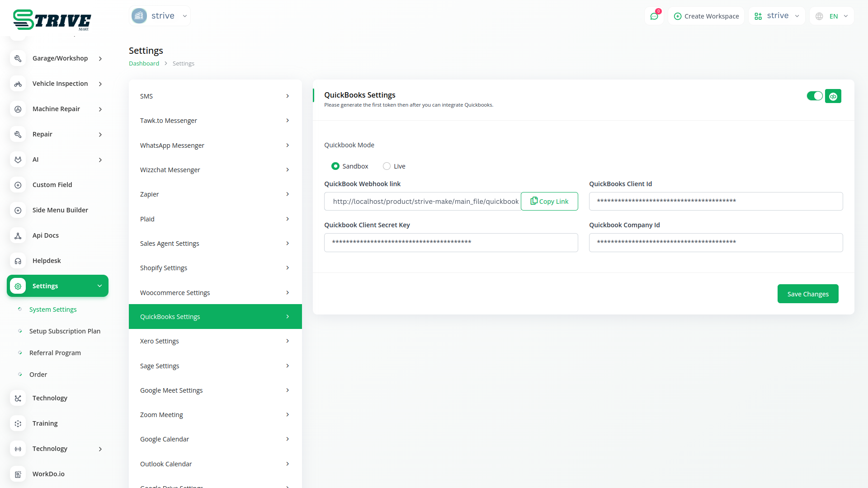Click the Helpdesk headphones icon
The width and height of the screenshot is (868, 488).
click(x=18, y=261)
